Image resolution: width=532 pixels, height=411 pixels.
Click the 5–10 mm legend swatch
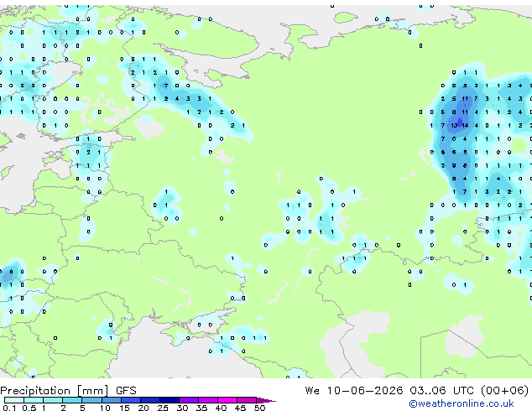(x=92, y=400)
